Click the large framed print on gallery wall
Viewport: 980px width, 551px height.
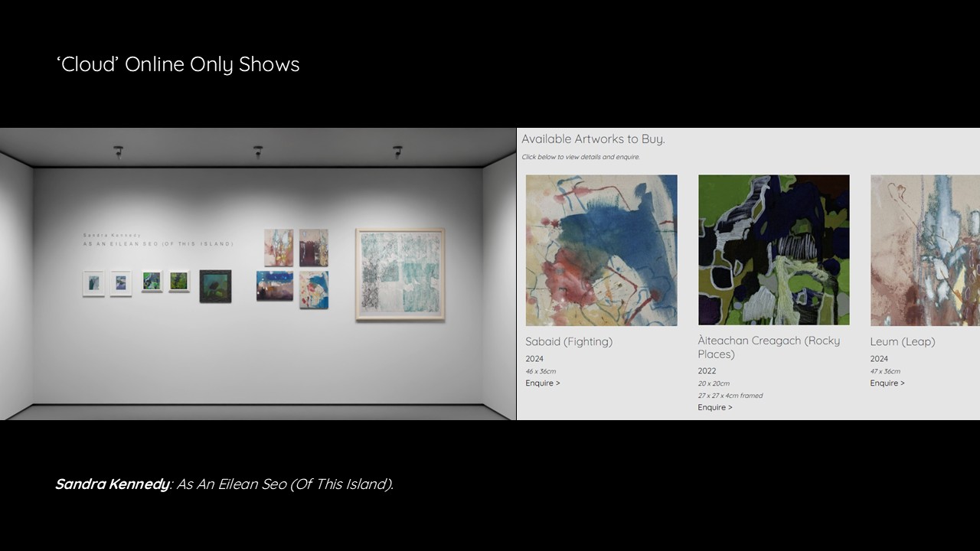[400, 274]
